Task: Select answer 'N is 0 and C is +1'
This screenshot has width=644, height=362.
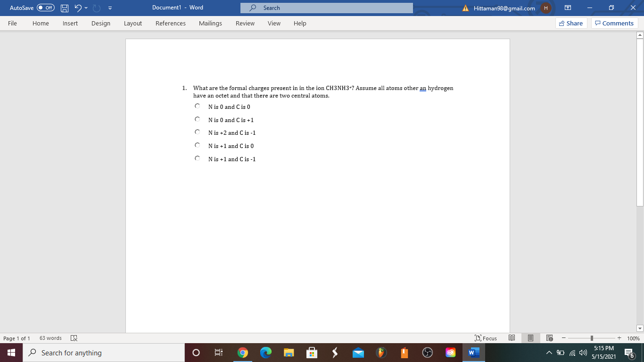Action: 198,119
